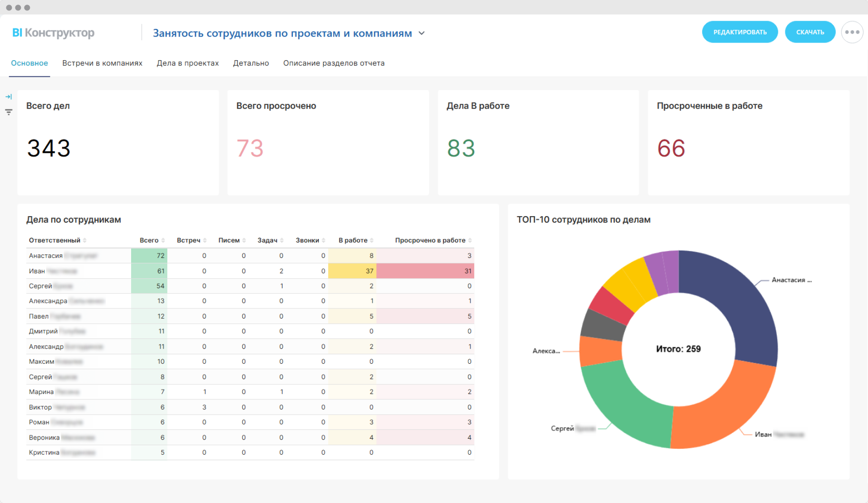Click the BI Конструктор logo link
Viewport: 868px width, 503px height.
point(53,33)
